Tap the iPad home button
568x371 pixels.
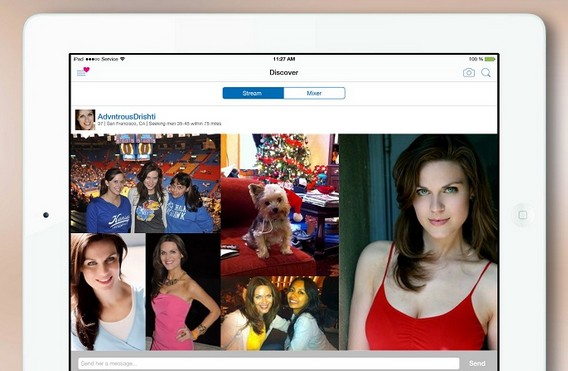(x=522, y=215)
